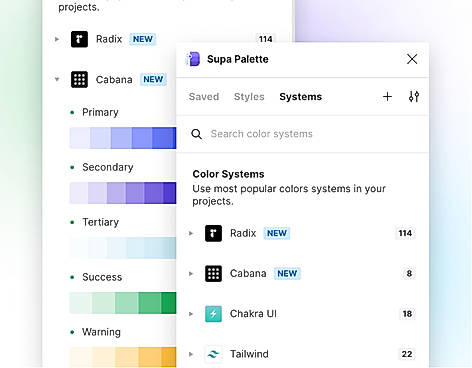
Task: Pick the lightest Primary blue swatch
Action: coord(80,138)
